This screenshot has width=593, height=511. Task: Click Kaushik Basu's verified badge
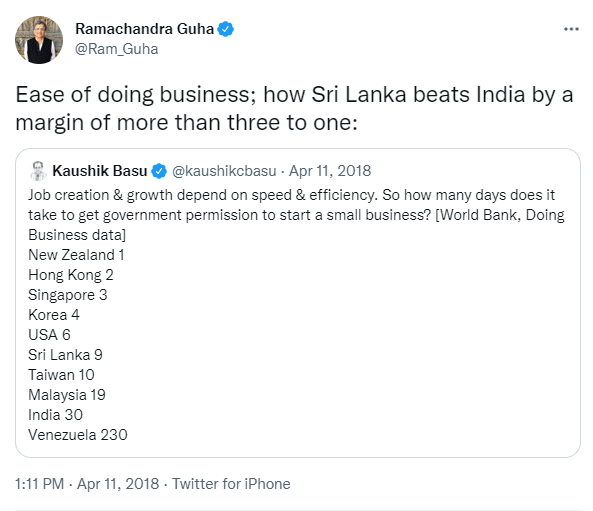(x=159, y=171)
